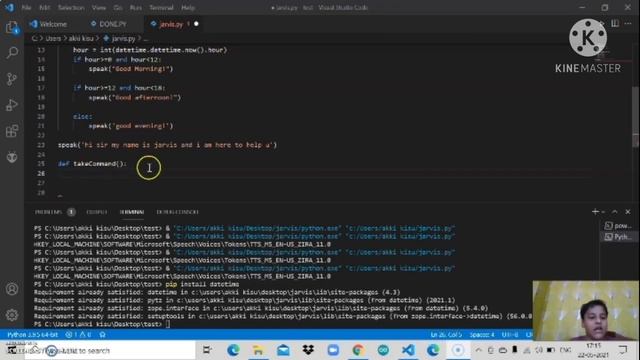Open the Edit menu
The image size is (640, 360).
click(45, 7)
